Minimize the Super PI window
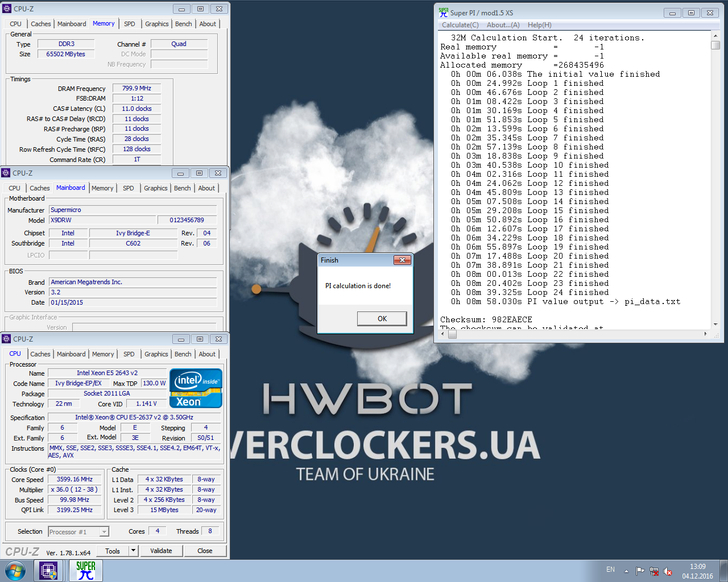This screenshot has height=582, width=728. [x=672, y=13]
